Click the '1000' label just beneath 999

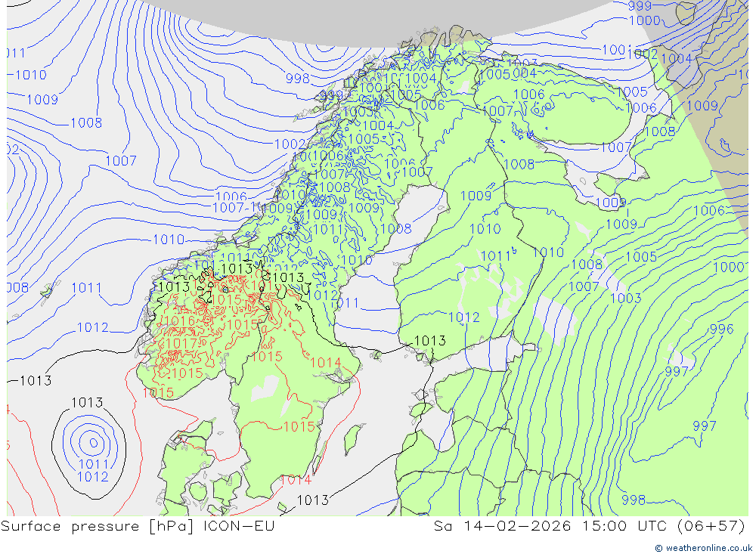pos(645,20)
